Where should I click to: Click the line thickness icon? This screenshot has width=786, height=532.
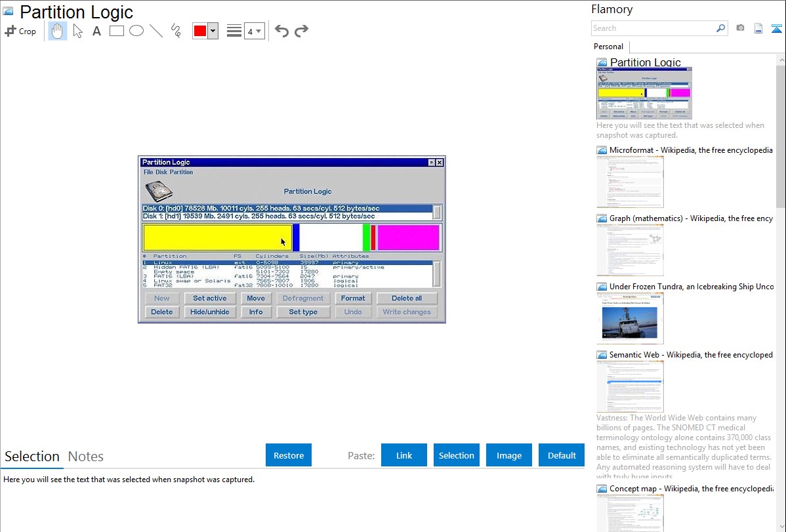pos(234,31)
